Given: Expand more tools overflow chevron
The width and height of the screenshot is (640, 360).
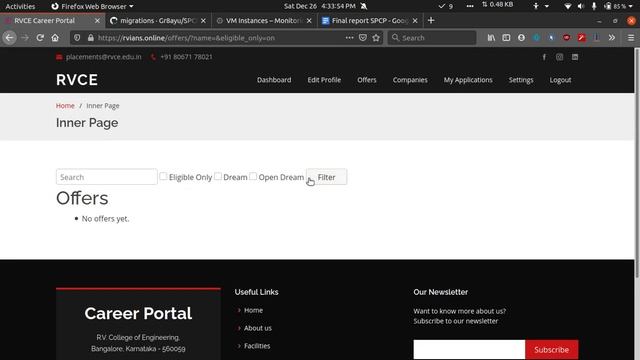Looking at the screenshot, I should click(611, 38).
